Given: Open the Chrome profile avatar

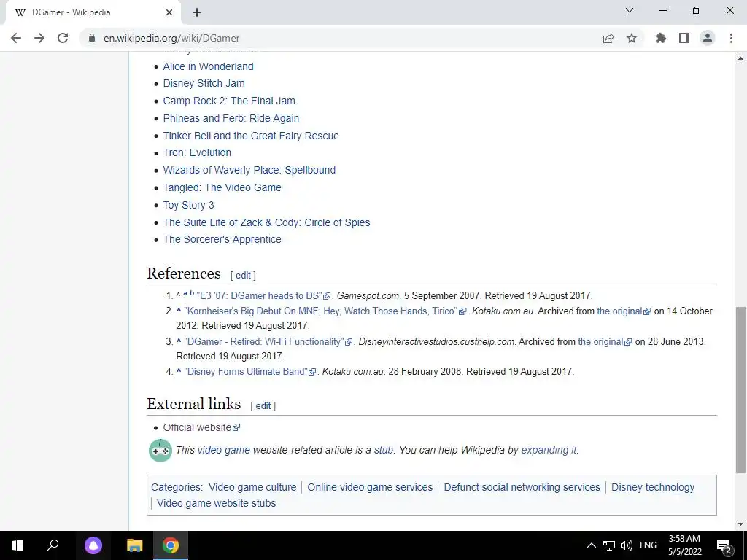Looking at the screenshot, I should (708, 38).
